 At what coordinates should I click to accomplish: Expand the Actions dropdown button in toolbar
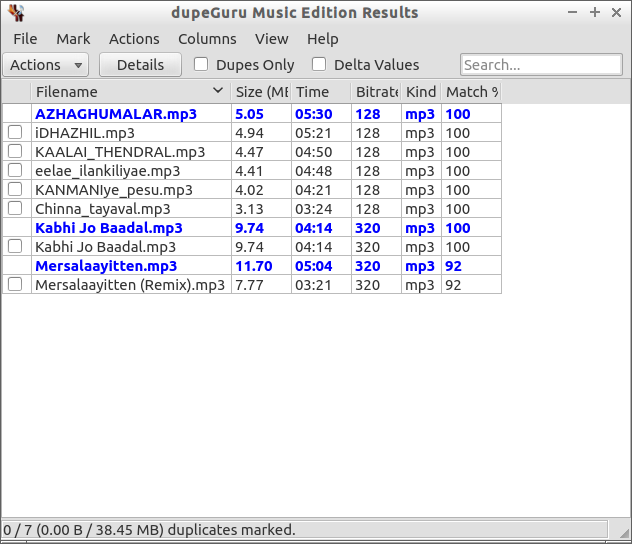click(46, 65)
